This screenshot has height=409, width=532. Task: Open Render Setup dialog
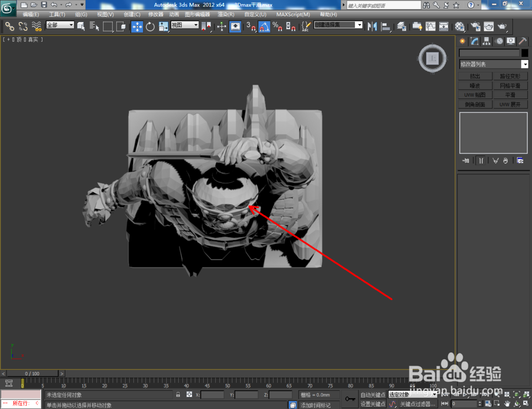pyautogui.click(x=475, y=27)
